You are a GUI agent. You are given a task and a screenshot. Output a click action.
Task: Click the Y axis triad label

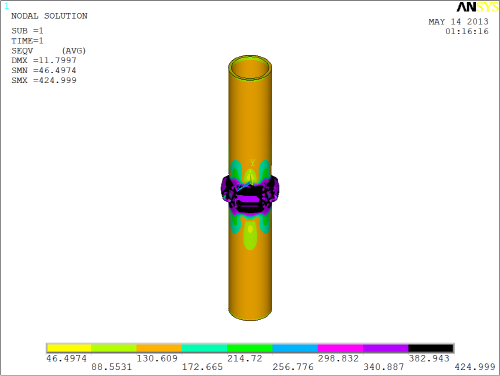tap(253, 163)
